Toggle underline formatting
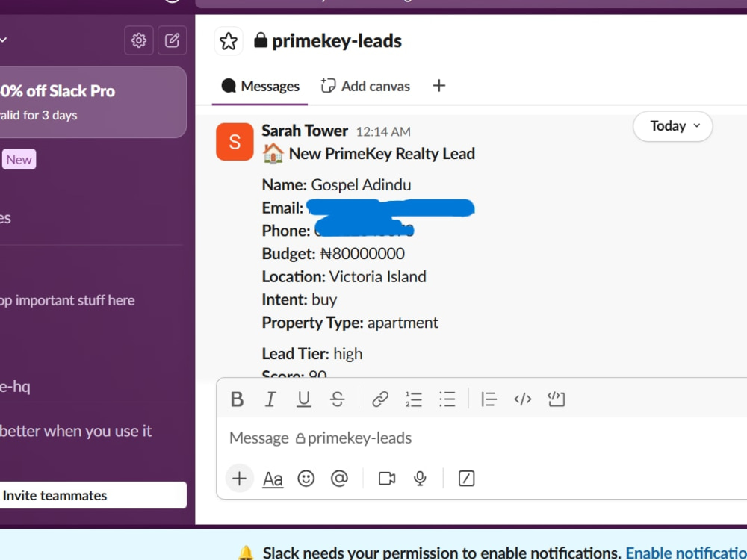This screenshot has width=747, height=560. tap(303, 399)
